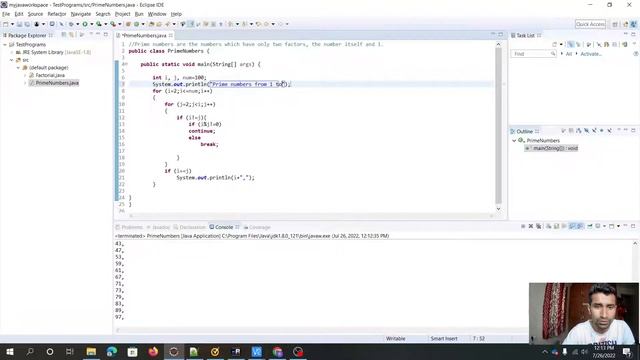Open Windows Start menu on taskbar

click(x=10, y=352)
